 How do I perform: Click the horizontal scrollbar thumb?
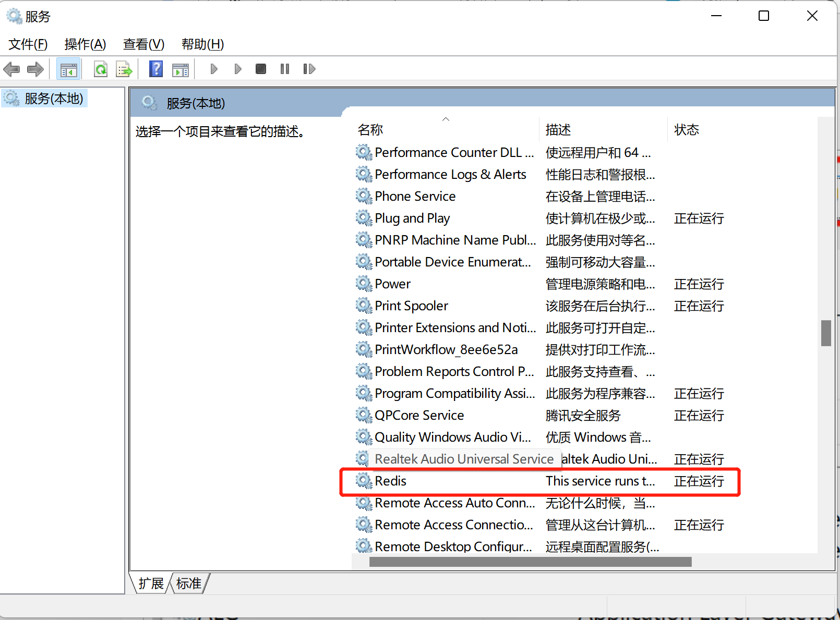[x=530, y=562]
